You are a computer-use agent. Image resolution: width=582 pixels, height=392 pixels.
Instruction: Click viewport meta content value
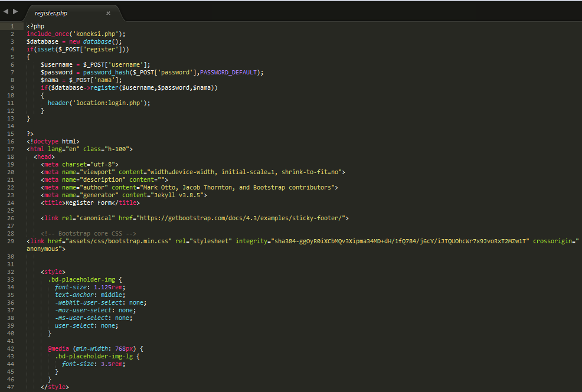[244, 172]
